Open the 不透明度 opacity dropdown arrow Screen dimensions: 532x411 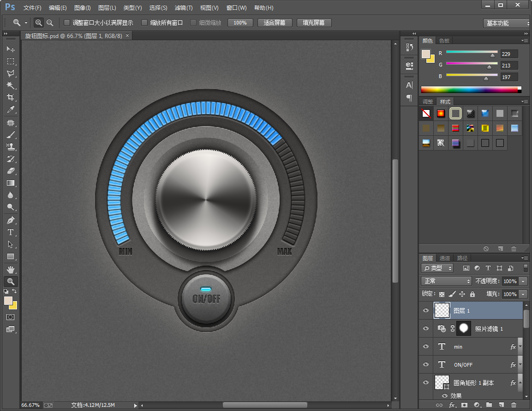pyautogui.click(x=523, y=281)
